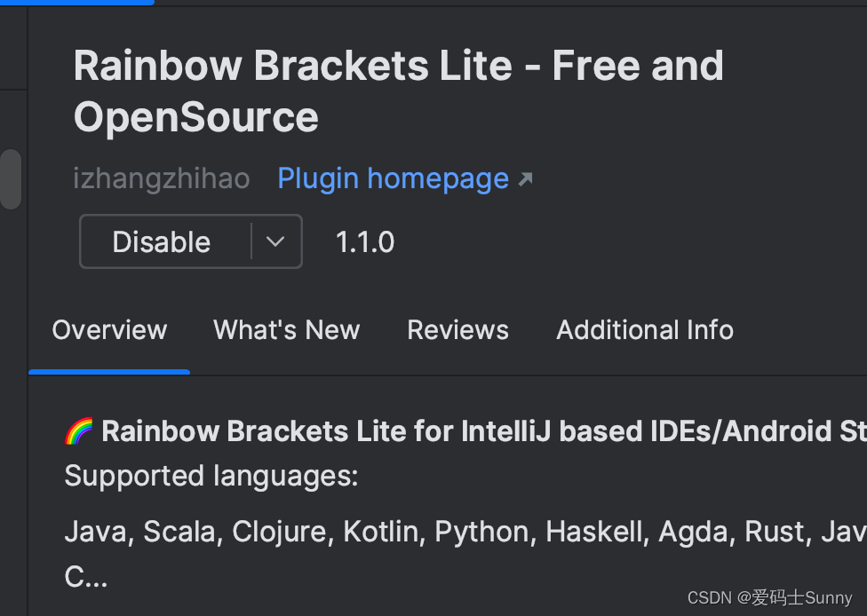Open the Rainbow Brackets plugin homepage
Viewport: 867px width, 616px height.
click(393, 178)
